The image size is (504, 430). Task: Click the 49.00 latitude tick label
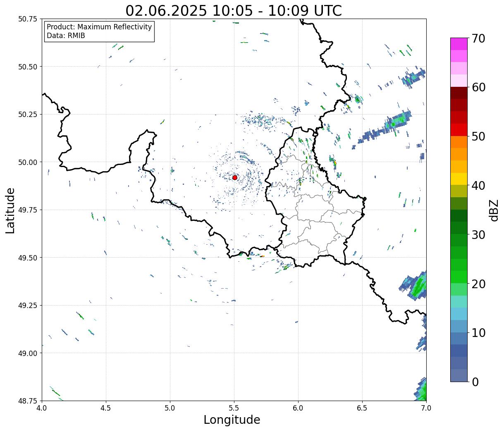[28, 353]
